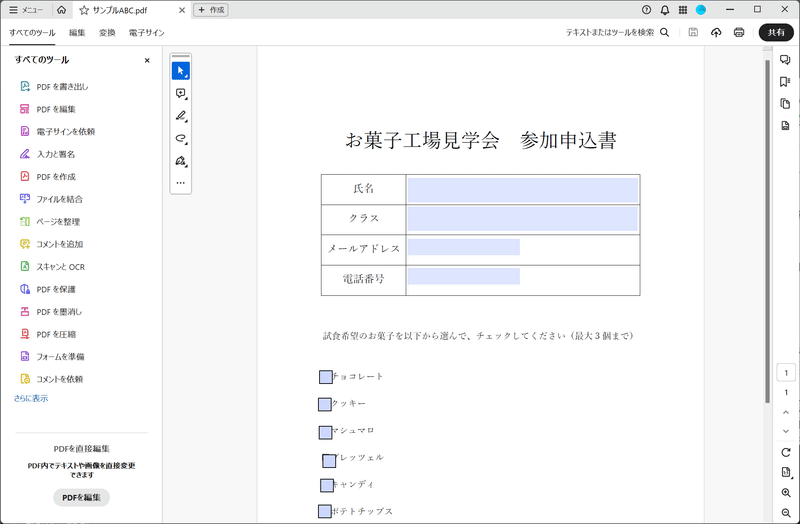Check the チョコレート checkbox
This screenshot has width=800, height=524.
[325, 377]
